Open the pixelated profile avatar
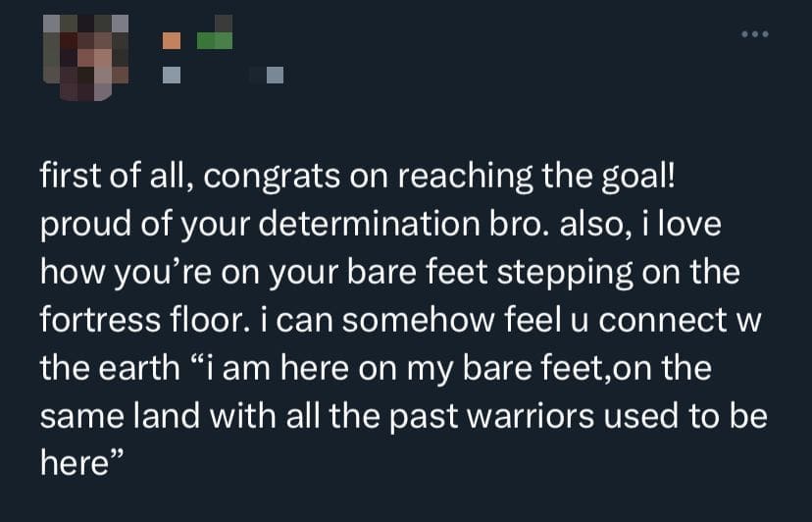Viewport: 812px width, 522px height. [x=85, y=58]
